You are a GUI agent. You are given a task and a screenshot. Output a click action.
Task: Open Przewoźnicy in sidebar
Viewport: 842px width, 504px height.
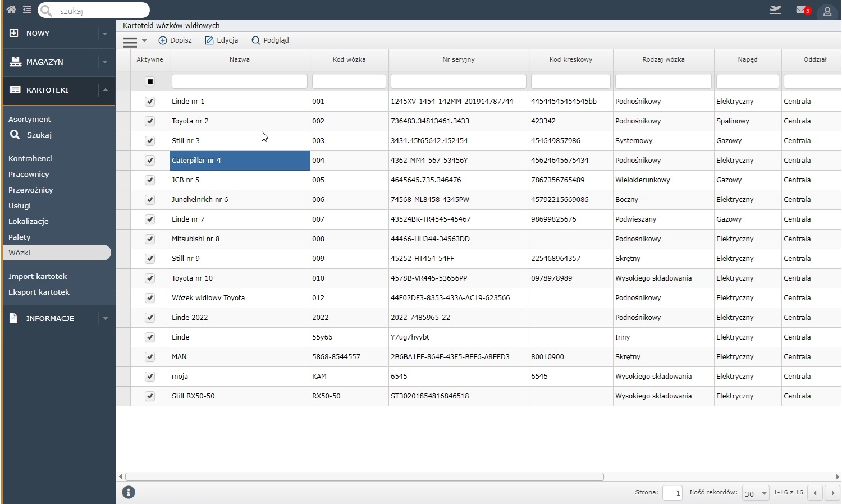tap(31, 190)
